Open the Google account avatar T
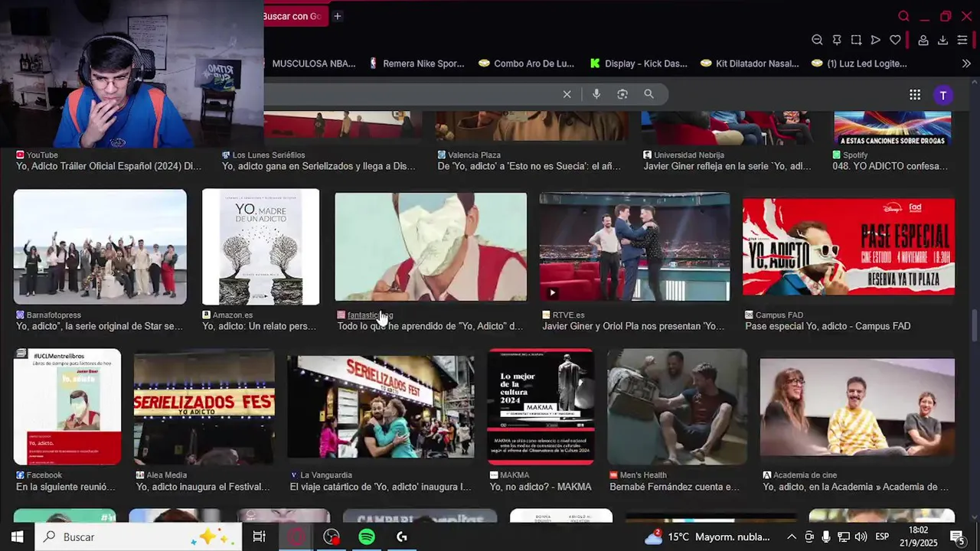This screenshot has width=980, height=551. click(x=943, y=95)
